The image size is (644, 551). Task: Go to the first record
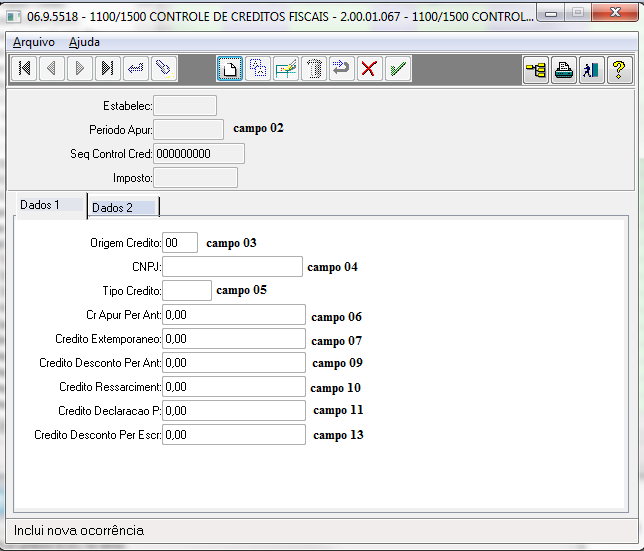(x=24, y=68)
